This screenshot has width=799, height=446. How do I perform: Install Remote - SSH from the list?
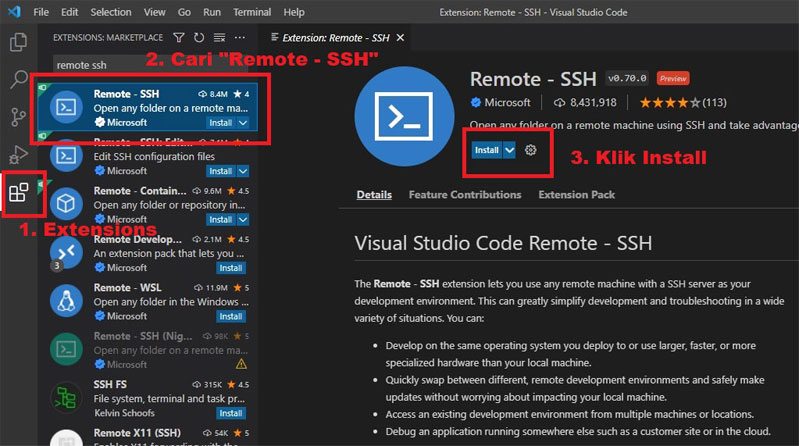[x=221, y=122]
